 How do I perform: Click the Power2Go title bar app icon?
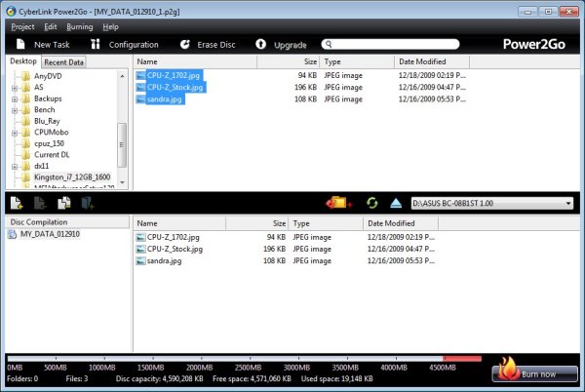click(x=11, y=11)
